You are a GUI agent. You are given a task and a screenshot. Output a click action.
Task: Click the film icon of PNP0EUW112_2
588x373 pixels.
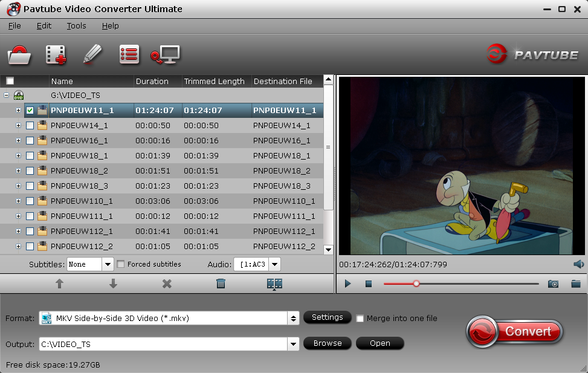(x=42, y=246)
